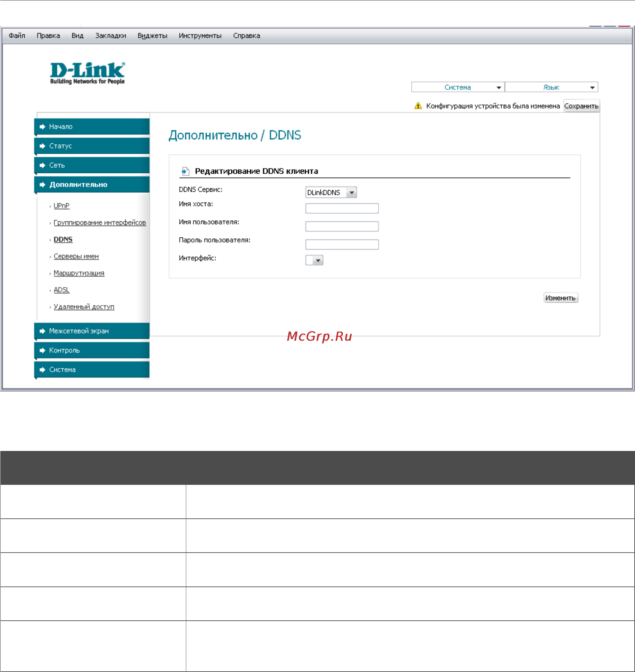Open the Удаленный доступ link
Viewport: 635px width, 672px height.
point(84,307)
